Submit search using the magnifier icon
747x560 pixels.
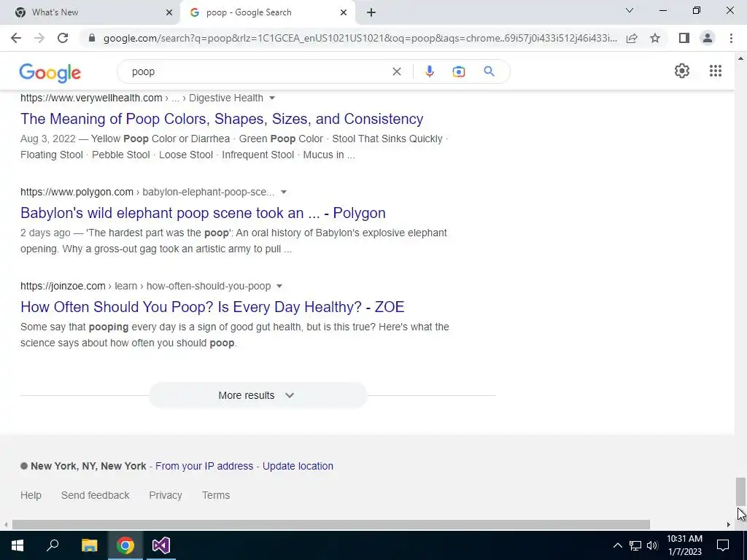[x=489, y=71]
